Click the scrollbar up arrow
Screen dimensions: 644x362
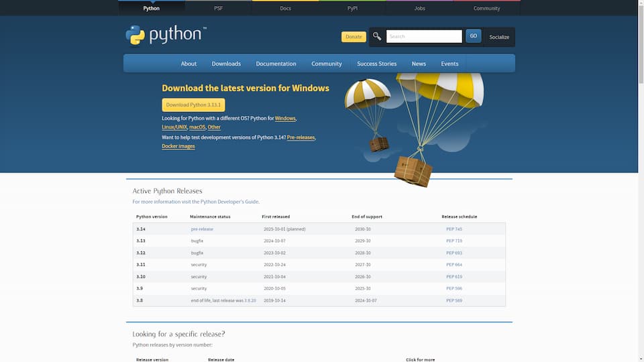tap(641, 3)
